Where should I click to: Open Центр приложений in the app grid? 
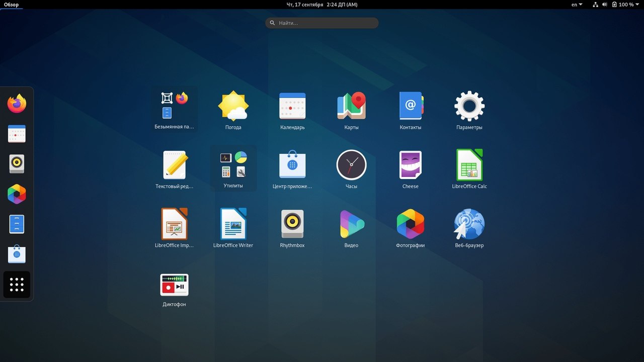pyautogui.click(x=292, y=168)
